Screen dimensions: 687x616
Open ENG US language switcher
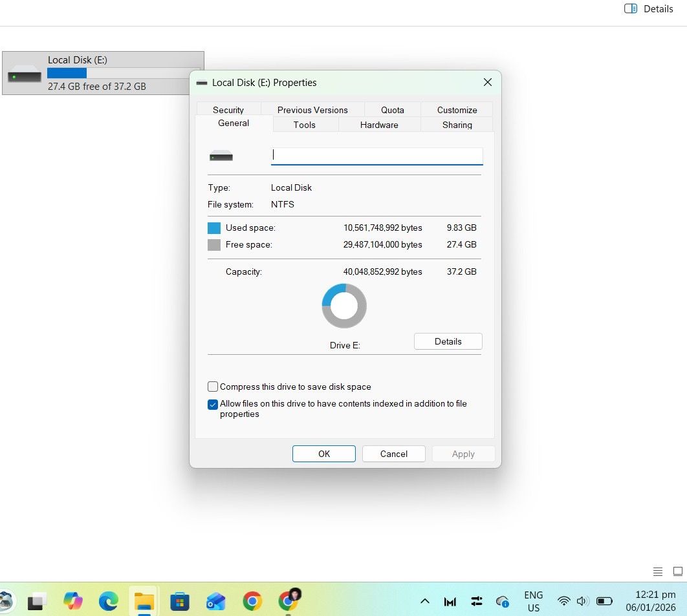[x=533, y=601]
